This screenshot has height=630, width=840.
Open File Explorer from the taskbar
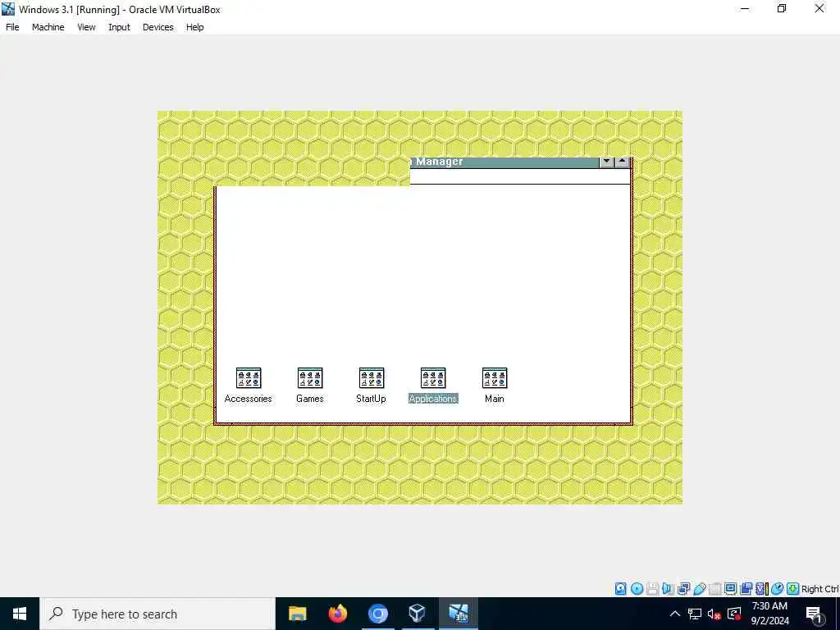click(297, 614)
